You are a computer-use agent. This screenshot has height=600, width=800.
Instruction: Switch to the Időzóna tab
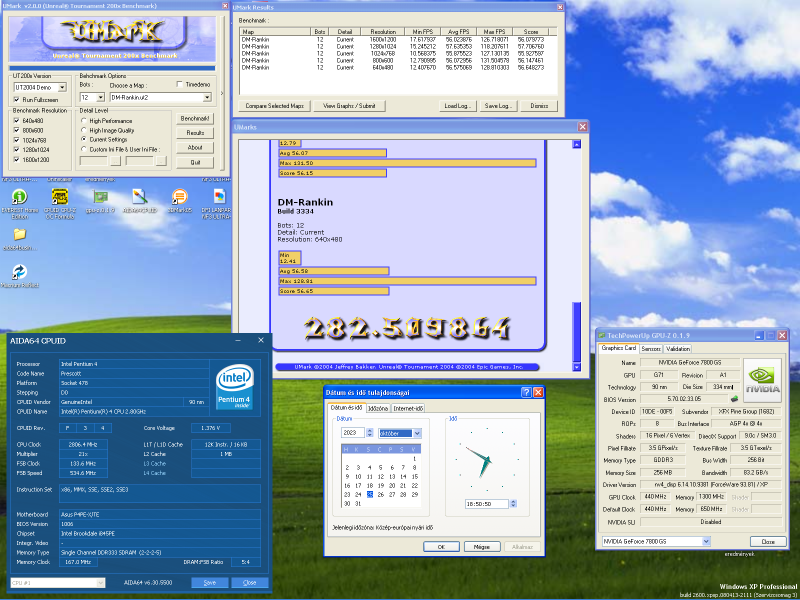378,408
